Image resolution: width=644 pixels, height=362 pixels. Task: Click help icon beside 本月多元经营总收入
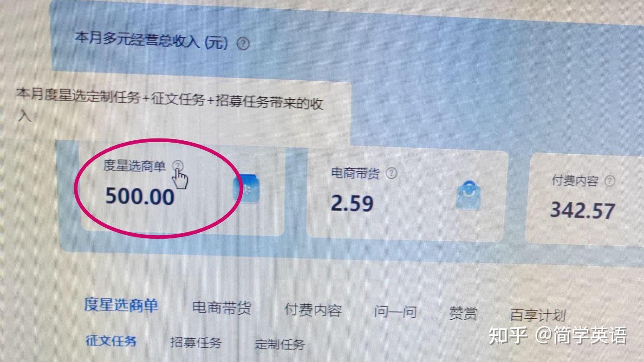(x=243, y=44)
